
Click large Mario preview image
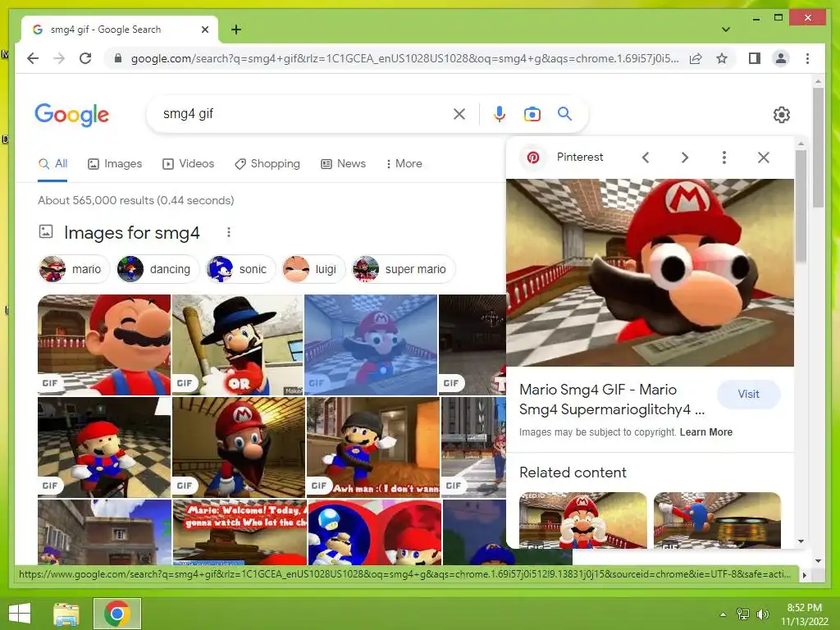650,272
